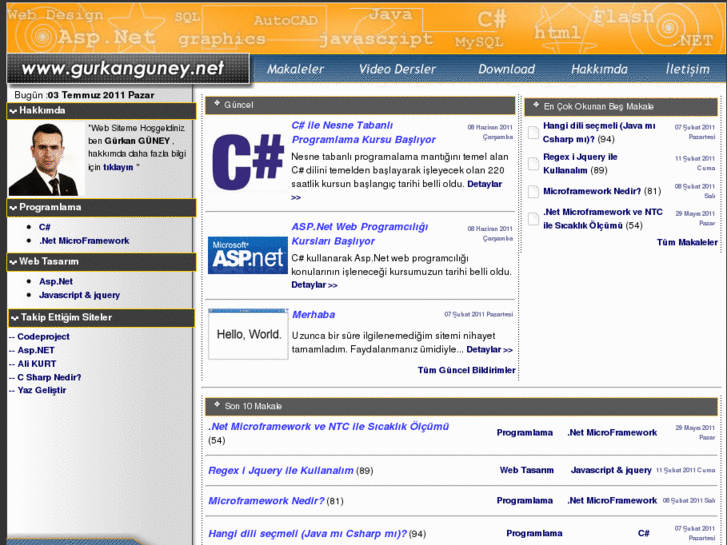The height and width of the screenshot is (545, 727).
Task: Click Programlama category in 'Hangi dili seçmeli' row
Action: [534, 533]
